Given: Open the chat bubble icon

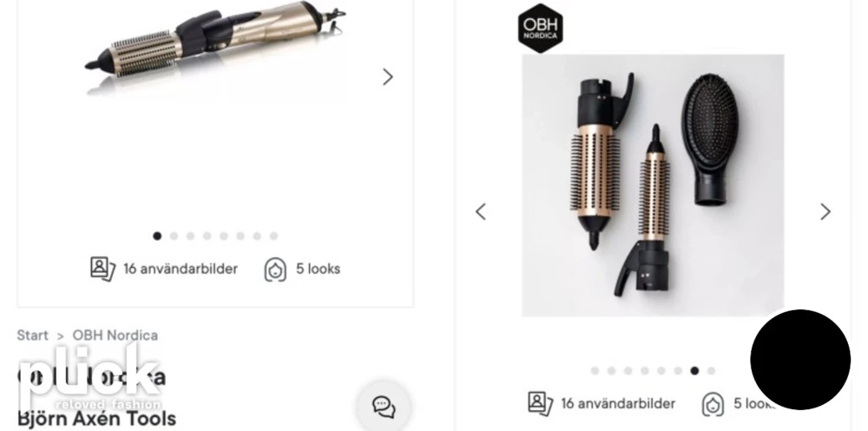Looking at the screenshot, I should tap(384, 407).
